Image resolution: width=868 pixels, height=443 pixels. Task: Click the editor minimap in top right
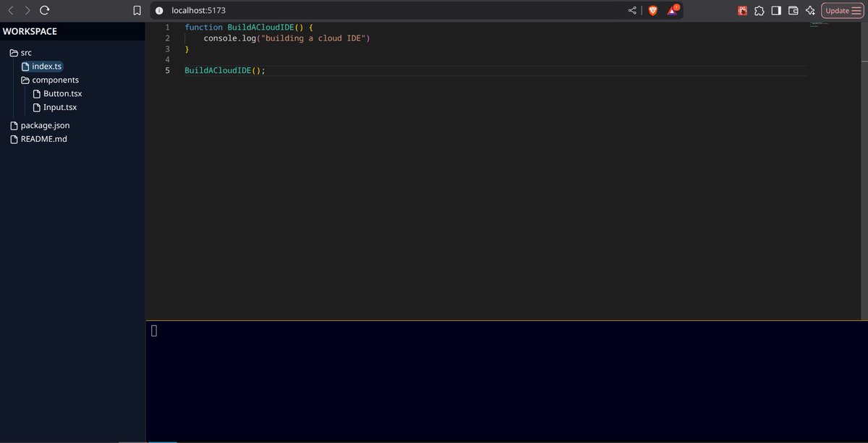(x=819, y=25)
